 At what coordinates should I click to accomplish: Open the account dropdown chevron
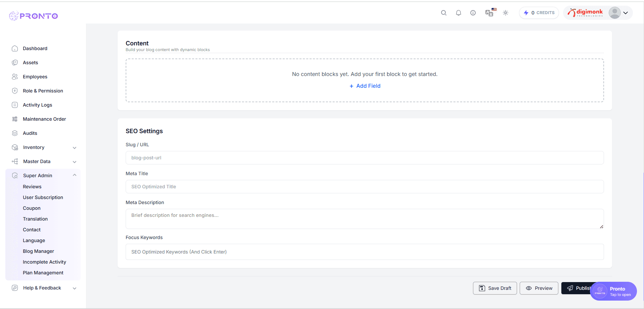point(626,12)
